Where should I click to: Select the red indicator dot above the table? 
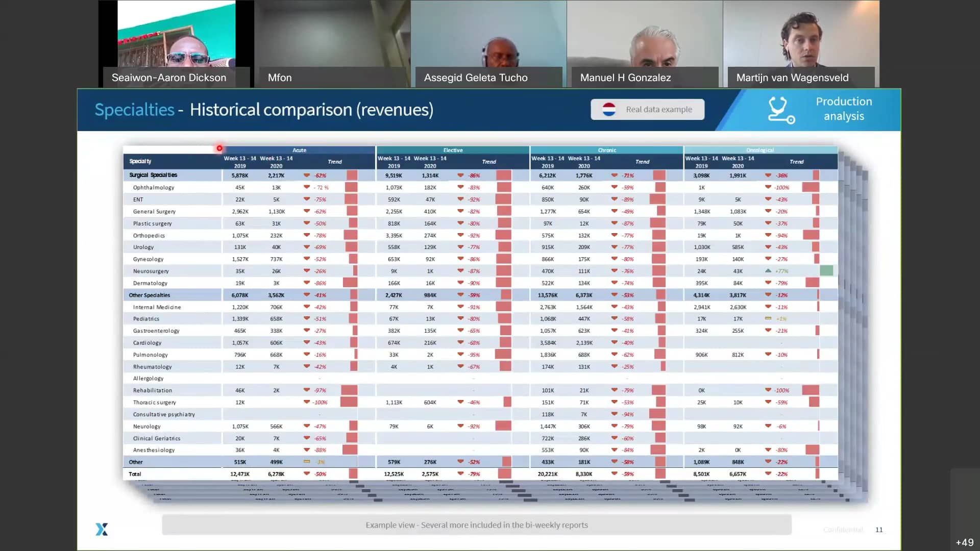(219, 148)
